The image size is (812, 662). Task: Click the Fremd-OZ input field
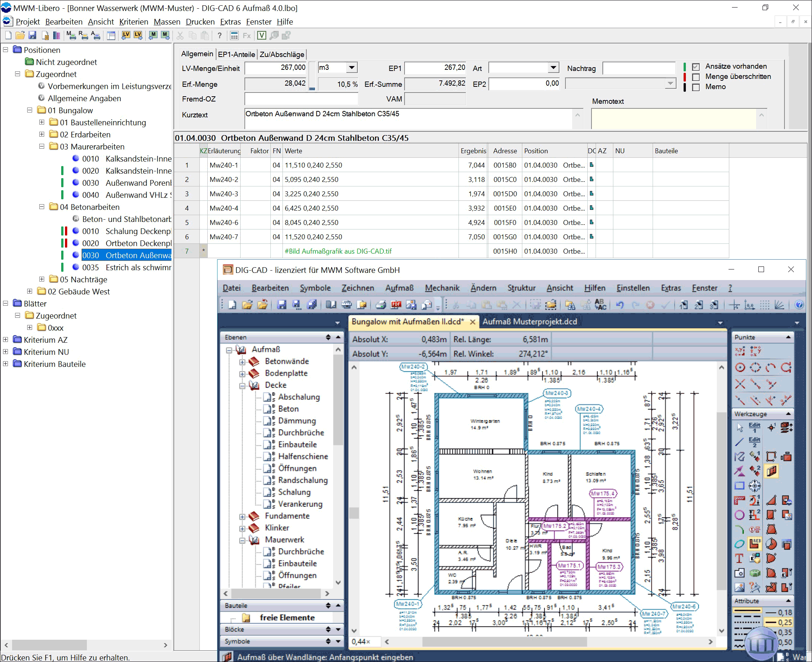pos(301,99)
